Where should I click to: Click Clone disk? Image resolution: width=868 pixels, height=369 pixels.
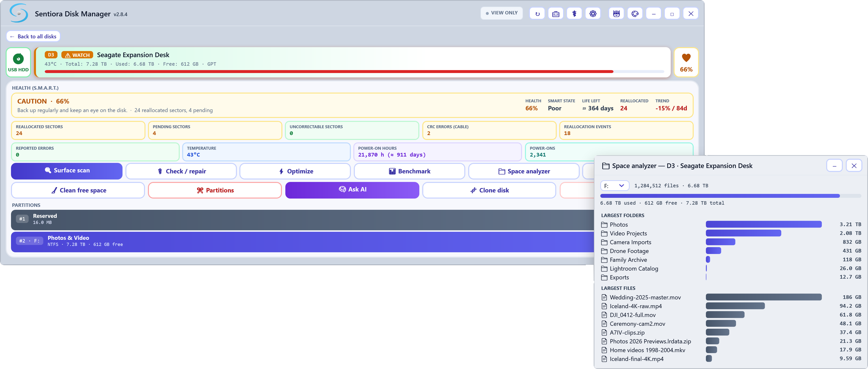pyautogui.click(x=489, y=190)
